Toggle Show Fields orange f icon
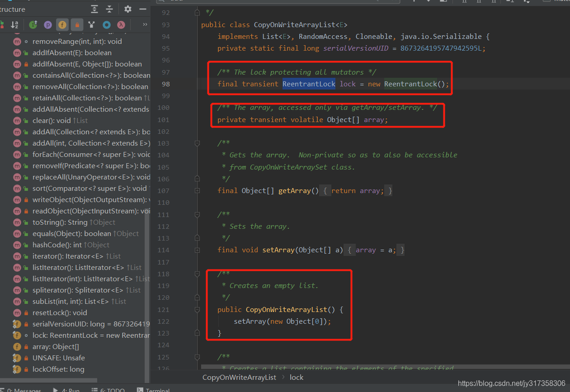Image resolution: width=570 pixels, height=392 pixels. tap(62, 24)
